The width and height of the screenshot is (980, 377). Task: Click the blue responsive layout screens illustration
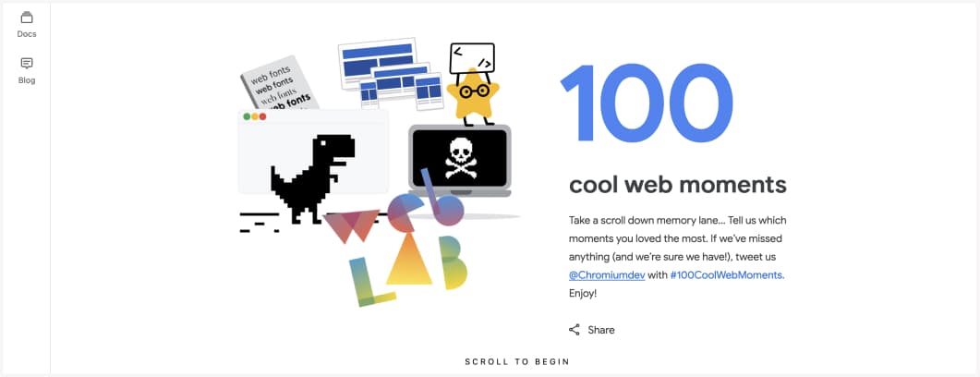390,74
